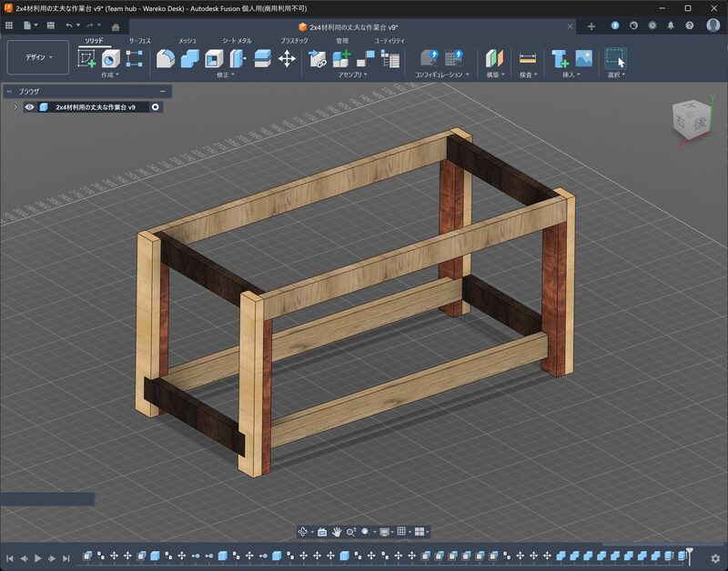Toggle visibility eye of the workbench component
The height and width of the screenshot is (571, 728).
29,107
